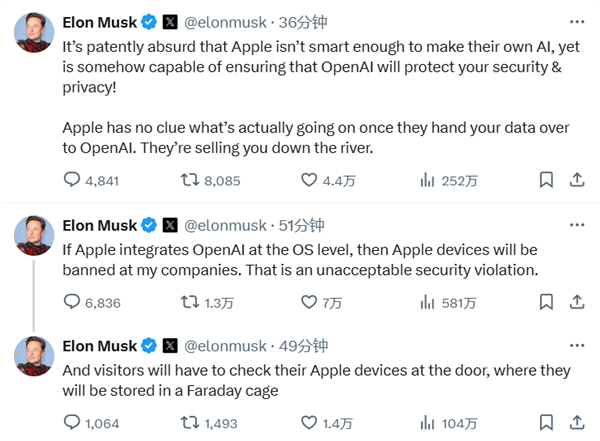Retweet the tweet with 8,085 reposts
The width and height of the screenshot is (600, 441).
[x=187, y=181]
